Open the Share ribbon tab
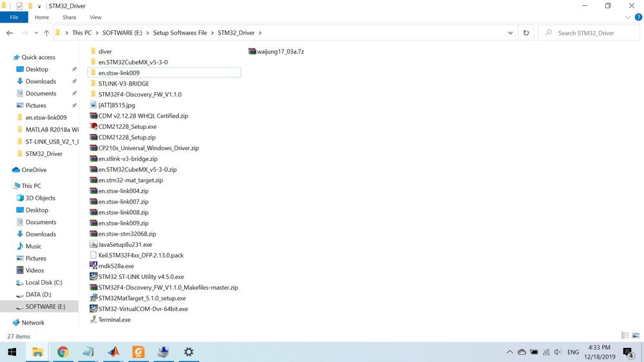Viewport: 644px width, 362px height. [70, 17]
